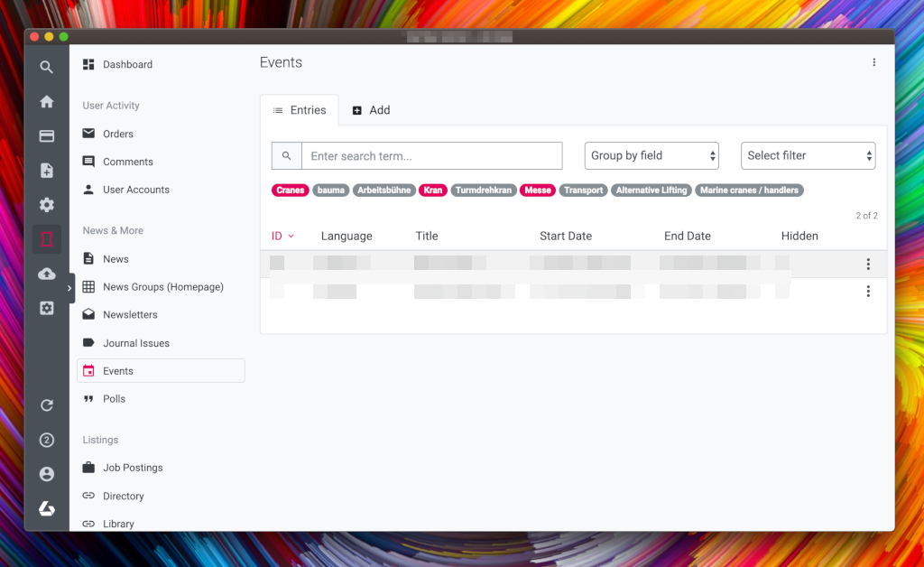The image size is (924, 567).
Task: Click the Dashboard grid icon
Action: pos(88,64)
